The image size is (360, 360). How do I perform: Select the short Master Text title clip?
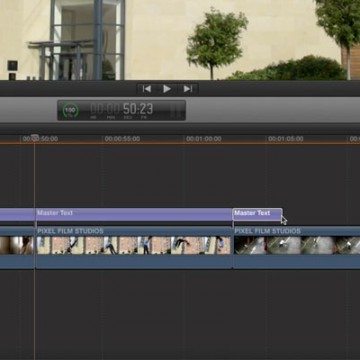(x=257, y=215)
